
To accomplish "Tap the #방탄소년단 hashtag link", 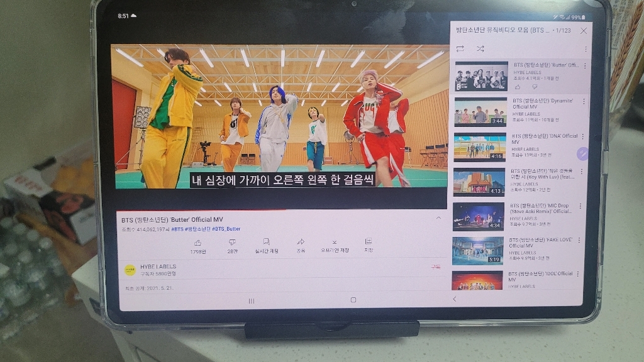I will (x=197, y=229).
